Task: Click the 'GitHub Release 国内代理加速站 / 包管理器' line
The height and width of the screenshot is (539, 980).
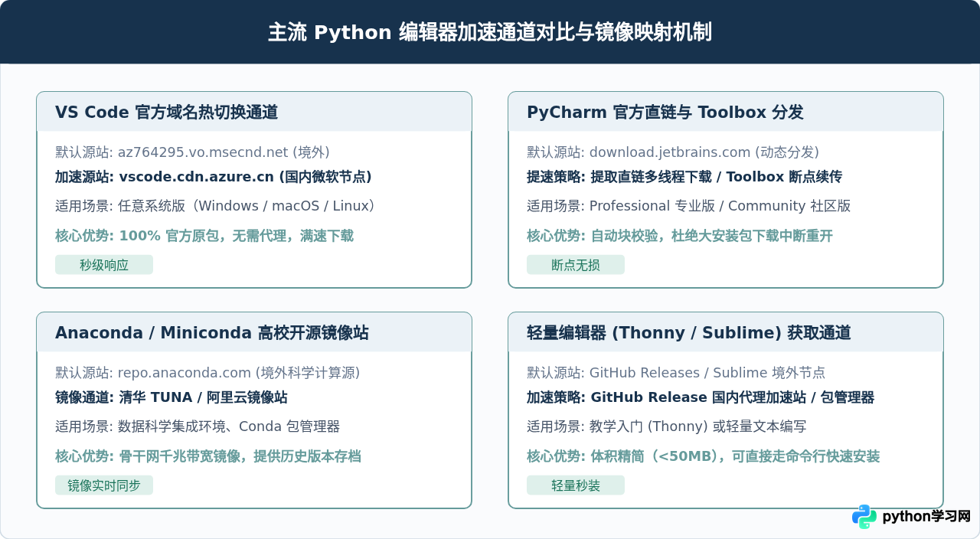Action: click(x=701, y=397)
